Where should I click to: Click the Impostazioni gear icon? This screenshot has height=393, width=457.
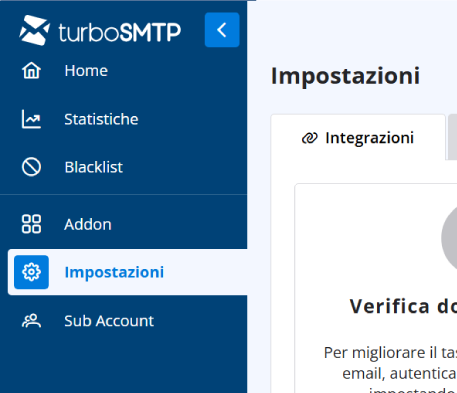click(x=31, y=272)
